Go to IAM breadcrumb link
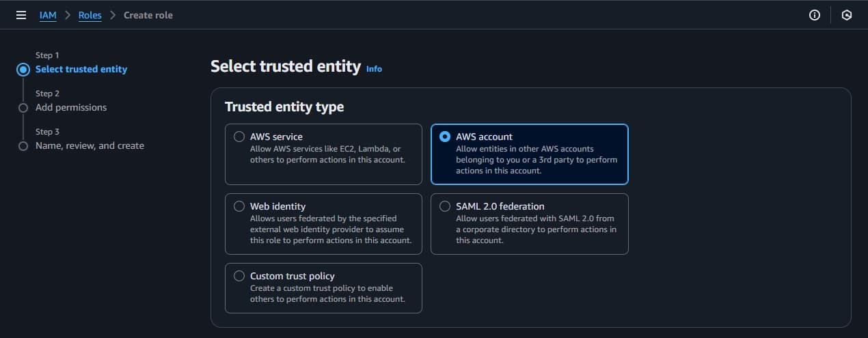Screen dimensions: 868x338 click(x=48, y=15)
